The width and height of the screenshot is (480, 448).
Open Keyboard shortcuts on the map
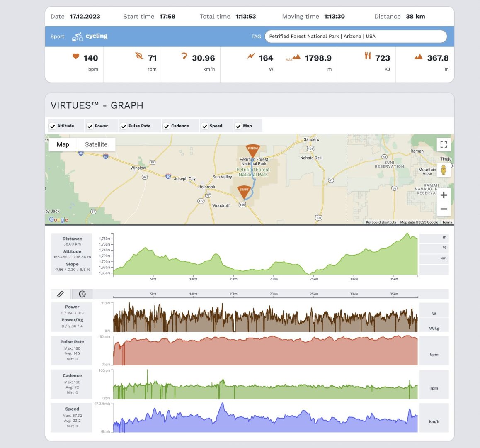point(381,222)
